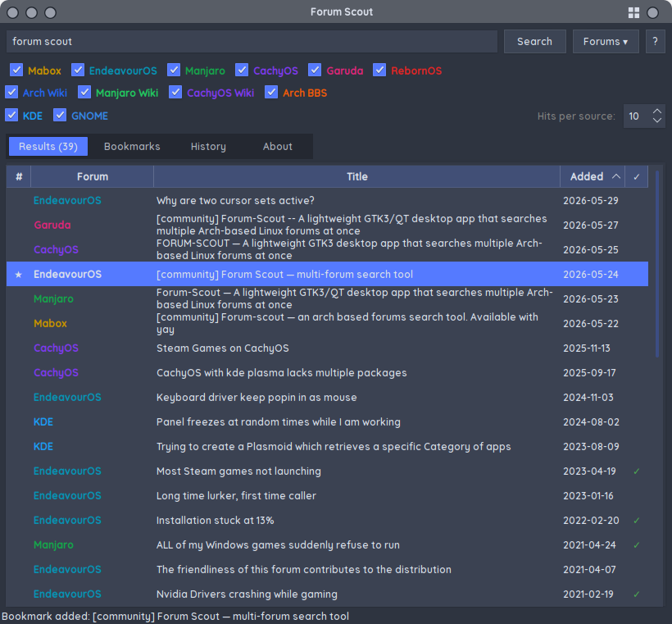Uncheck the Arch BBS checkbox

(x=271, y=92)
